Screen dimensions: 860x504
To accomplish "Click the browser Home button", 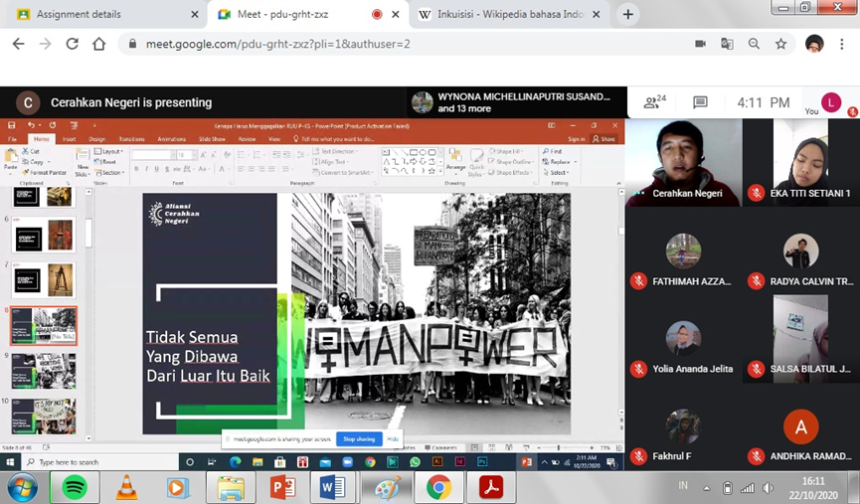I will coord(98,44).
